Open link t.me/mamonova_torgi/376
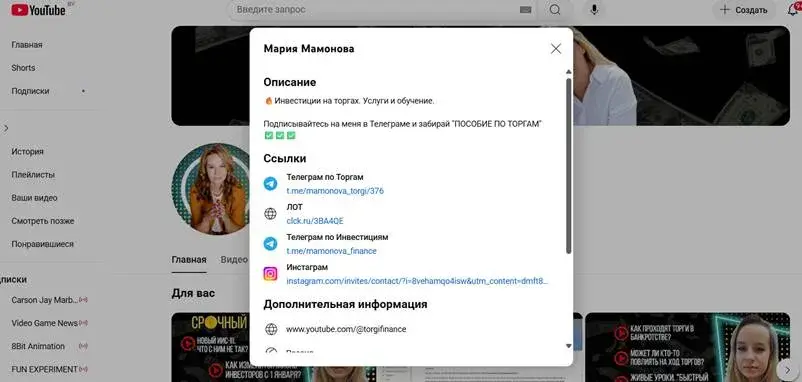Screen dimensions: 802x382 tap(335, 191)
